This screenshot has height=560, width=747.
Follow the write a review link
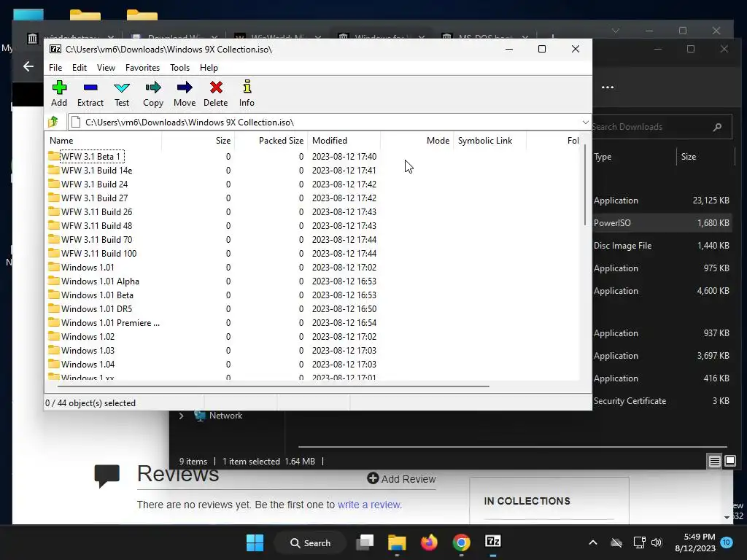click(x=370, y=505)
